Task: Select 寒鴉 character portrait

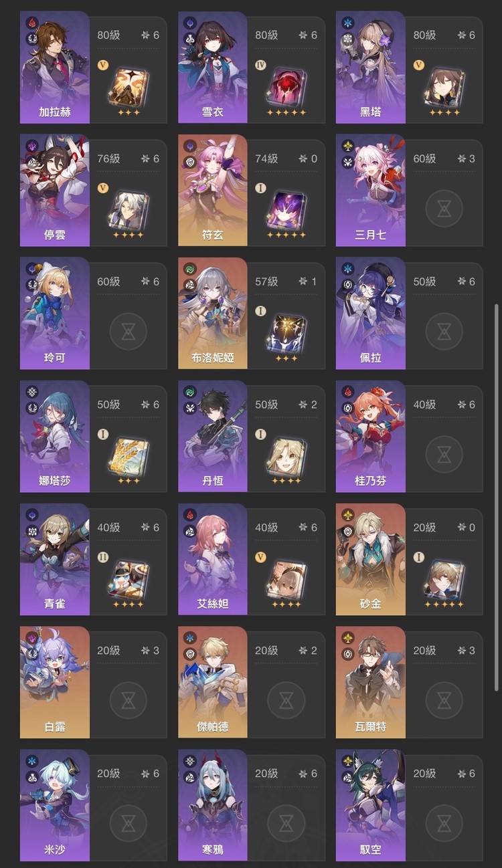Action: pos(212,805)
